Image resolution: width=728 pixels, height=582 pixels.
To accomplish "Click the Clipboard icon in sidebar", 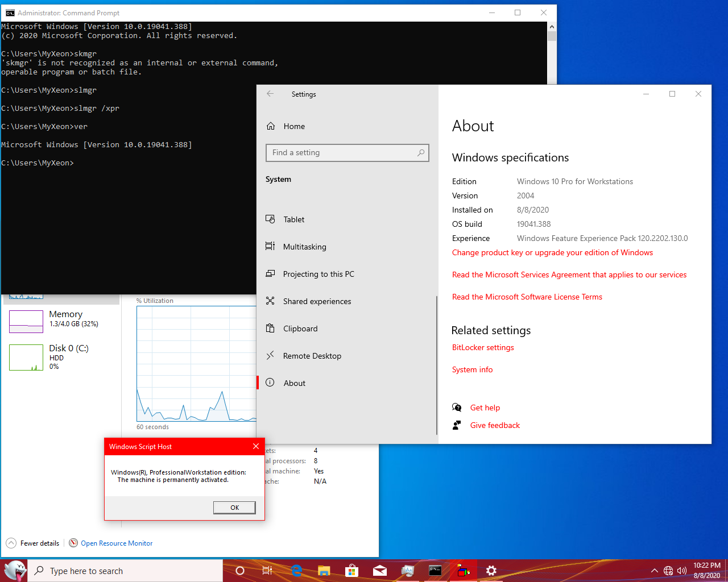I will click(x=270, y=328).
